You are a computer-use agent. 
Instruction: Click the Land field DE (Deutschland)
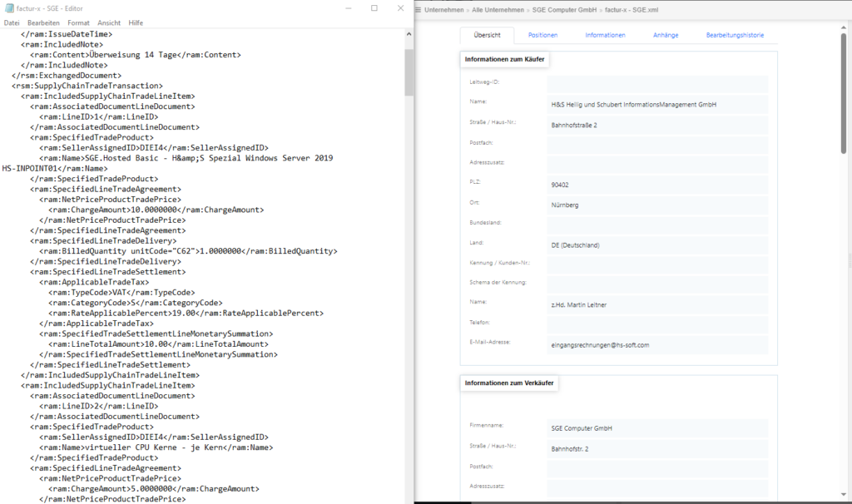pos(657,245)
